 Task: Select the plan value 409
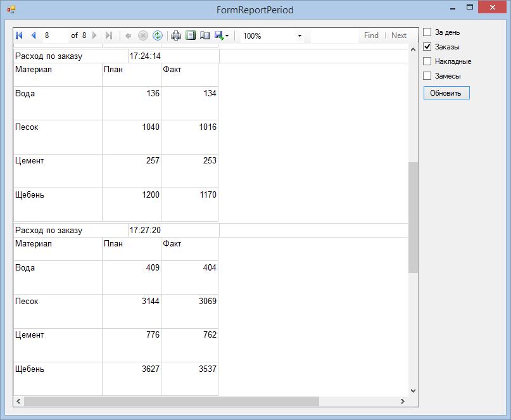pyautogui.click(x=153, y=267)
